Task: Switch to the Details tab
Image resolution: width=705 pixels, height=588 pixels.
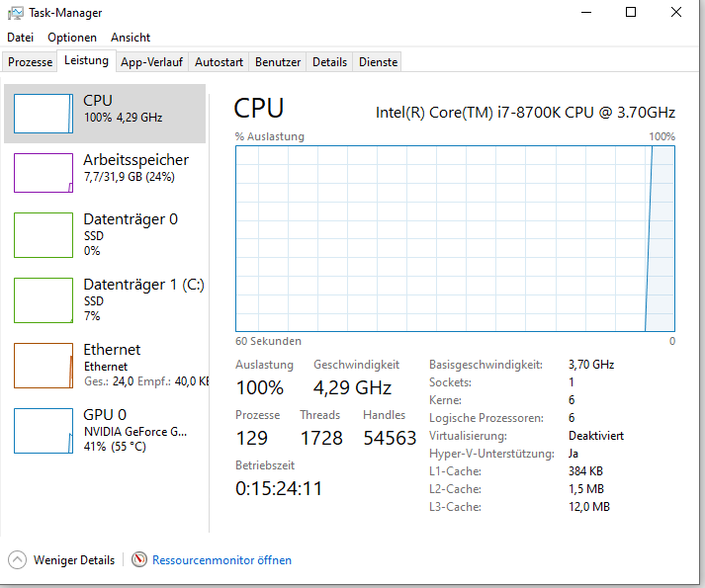Action: click(329, 62)
